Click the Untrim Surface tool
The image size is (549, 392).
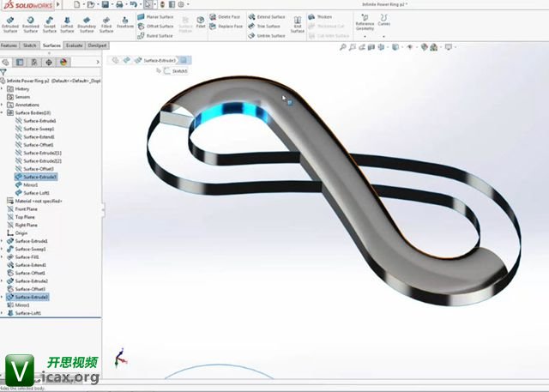point(267,36)
